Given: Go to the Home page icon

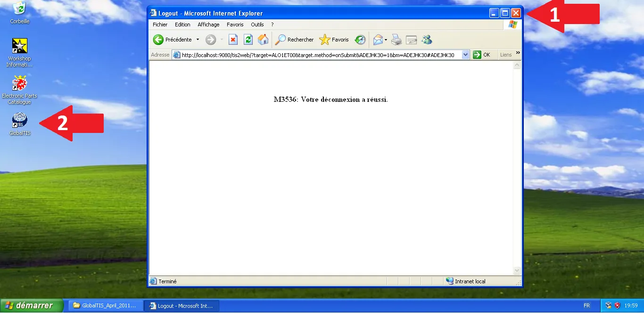Looking at the screenshot, I should pos(263,40).
